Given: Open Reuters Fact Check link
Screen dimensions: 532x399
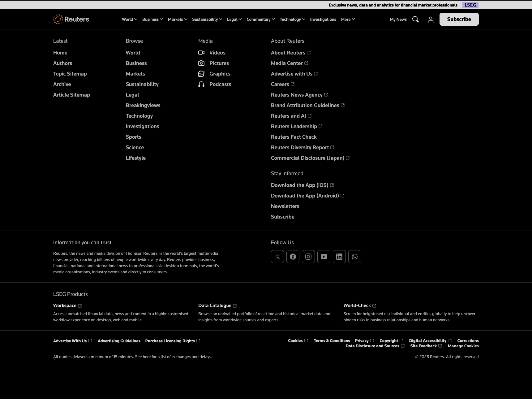Looking at the screenshot, I should click(294, 137).
